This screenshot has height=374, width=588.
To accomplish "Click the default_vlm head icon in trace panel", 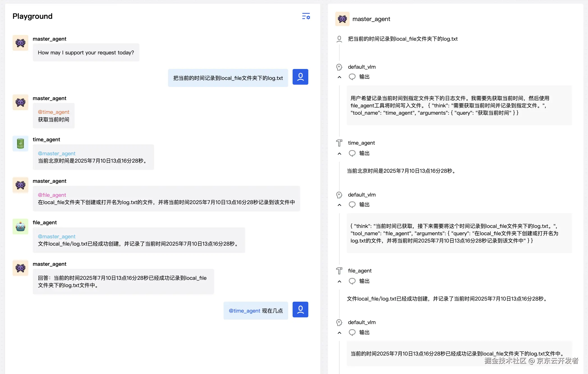I will tap(339, 67).
